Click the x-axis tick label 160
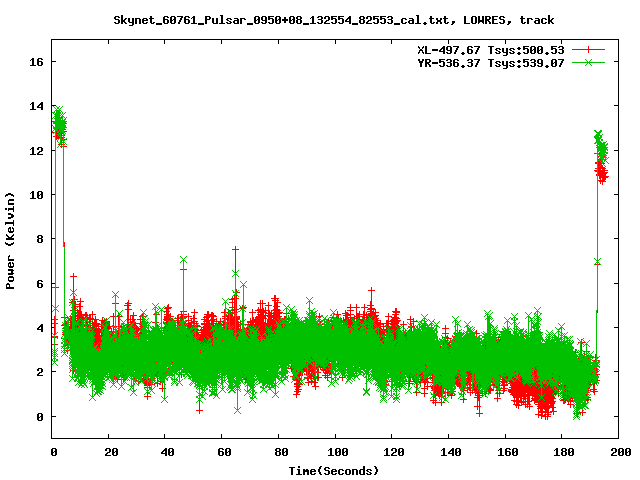The height and width of the screenshot is (480, 640). tap(508, 452)
